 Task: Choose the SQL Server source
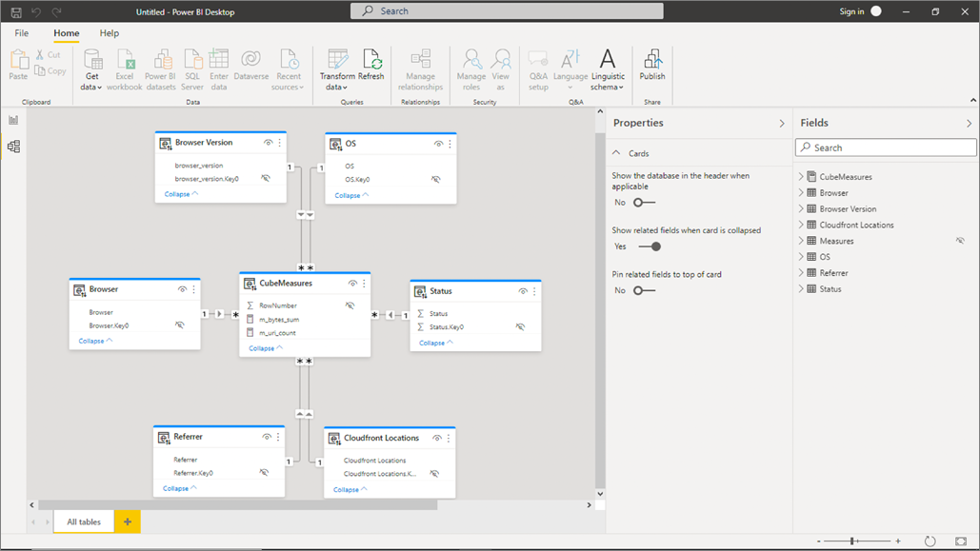coord(192,70)
